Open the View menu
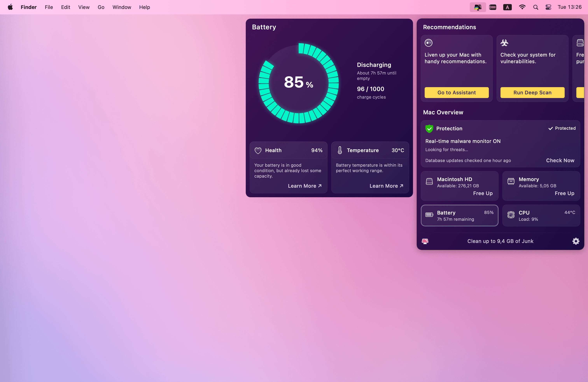The width and height of the screenshot is (588, 382). (84, 7)
